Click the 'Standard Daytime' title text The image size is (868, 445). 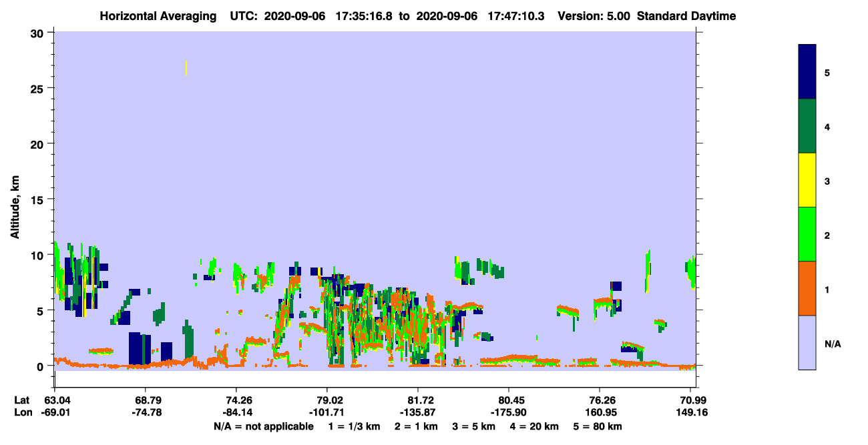[686, 15]
